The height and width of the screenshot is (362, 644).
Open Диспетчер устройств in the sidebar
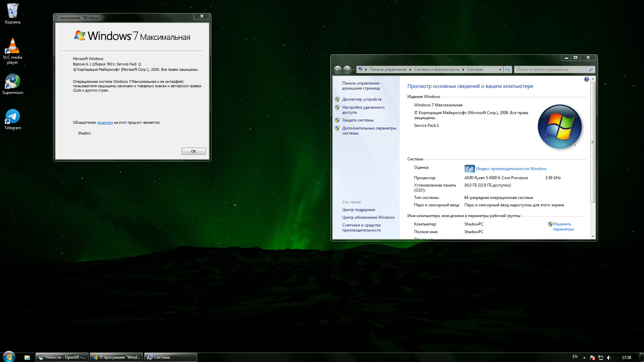pos(361,99)
